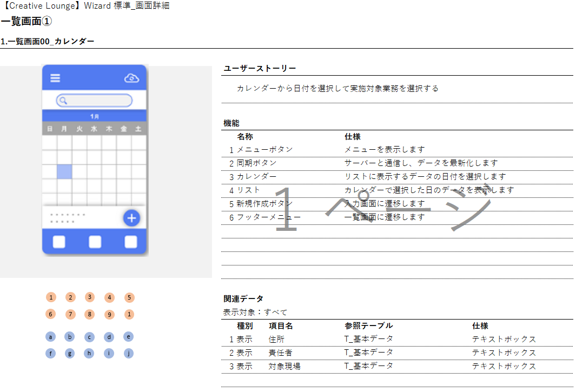
Task: Select the 同期ボタン row name cell
Action: (x=256, y=163)
